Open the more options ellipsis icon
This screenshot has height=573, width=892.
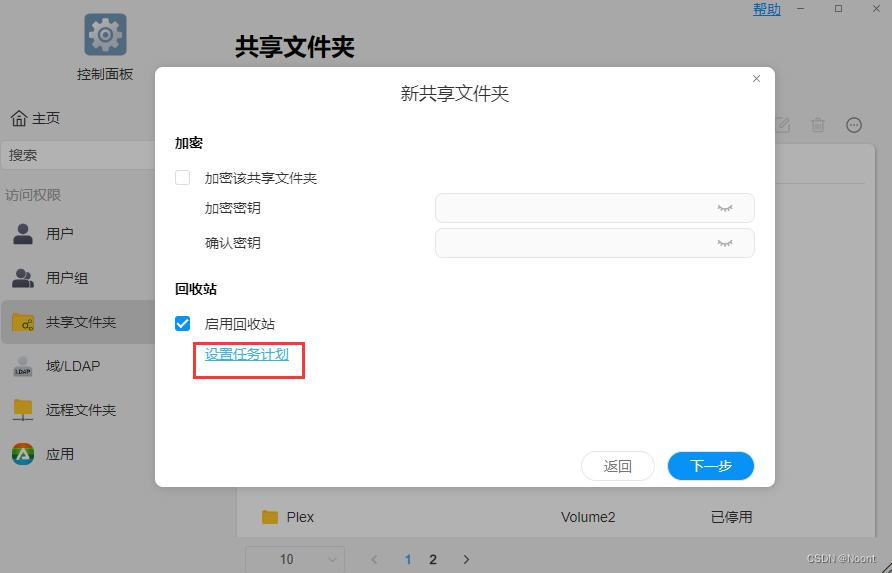click(854, 125)
